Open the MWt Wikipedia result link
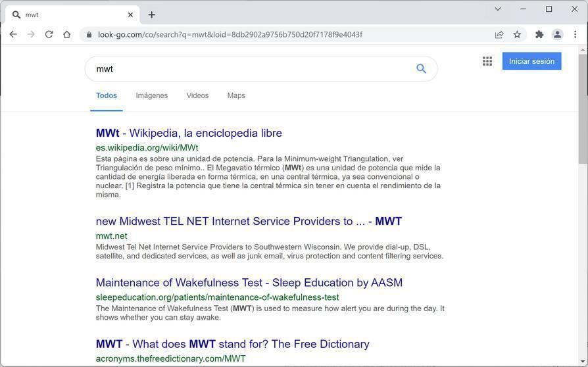Screen dimensions: 588x367 (189, 133)
